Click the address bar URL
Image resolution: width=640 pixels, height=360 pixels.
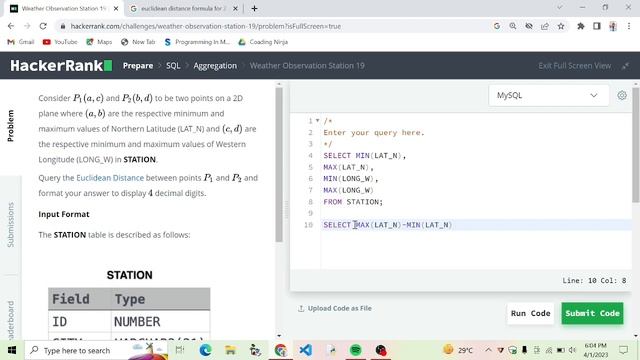206,26
